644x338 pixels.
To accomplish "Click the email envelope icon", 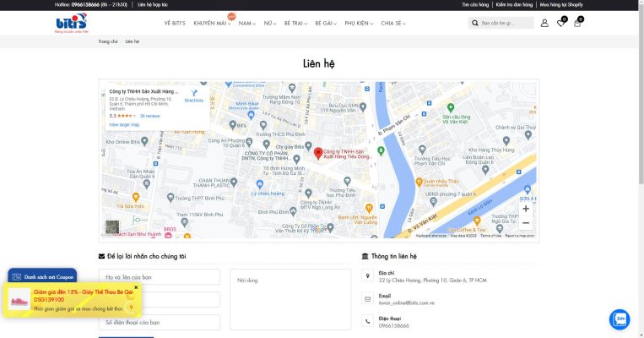I will (368, 299).
